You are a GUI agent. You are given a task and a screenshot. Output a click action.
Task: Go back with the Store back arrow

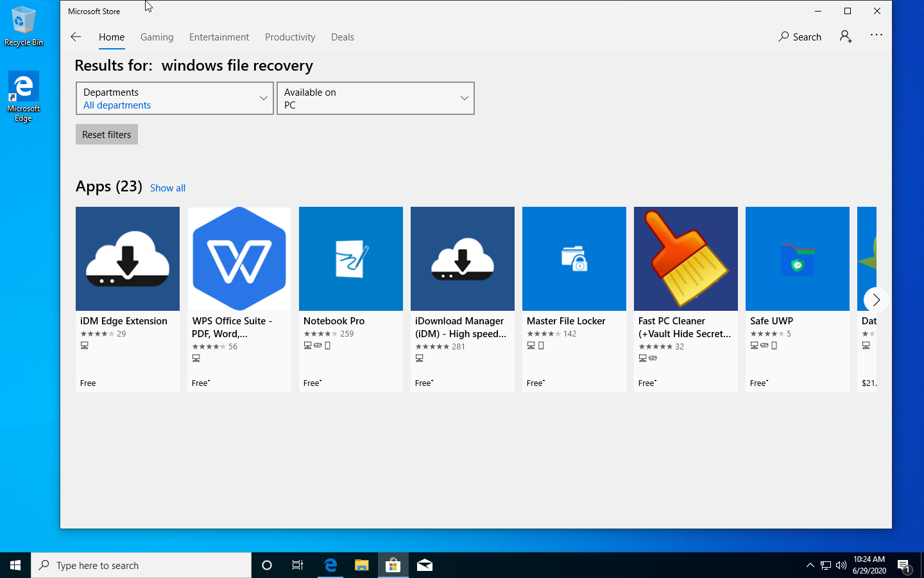tap(76, 37)
